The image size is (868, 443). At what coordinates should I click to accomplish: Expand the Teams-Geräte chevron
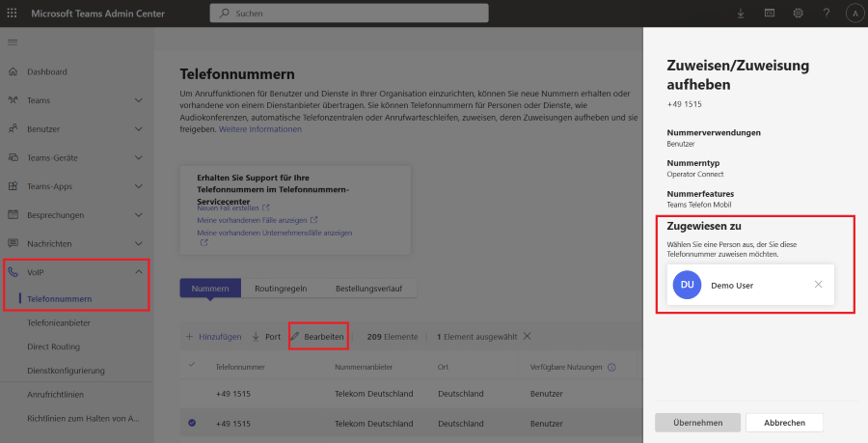[x=138, y=157]
